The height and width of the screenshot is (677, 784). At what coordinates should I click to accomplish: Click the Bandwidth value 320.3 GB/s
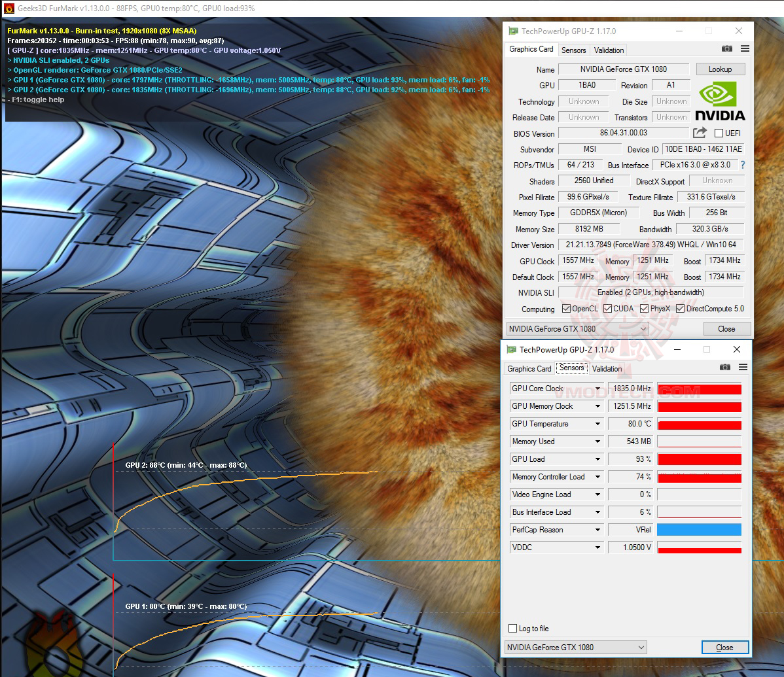(x=710, y=229)
